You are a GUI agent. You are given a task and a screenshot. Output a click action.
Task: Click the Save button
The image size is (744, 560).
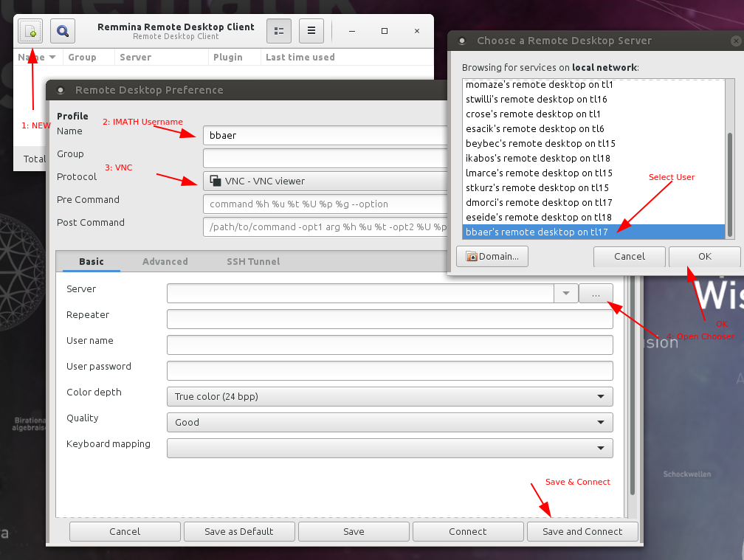point(354,531)
